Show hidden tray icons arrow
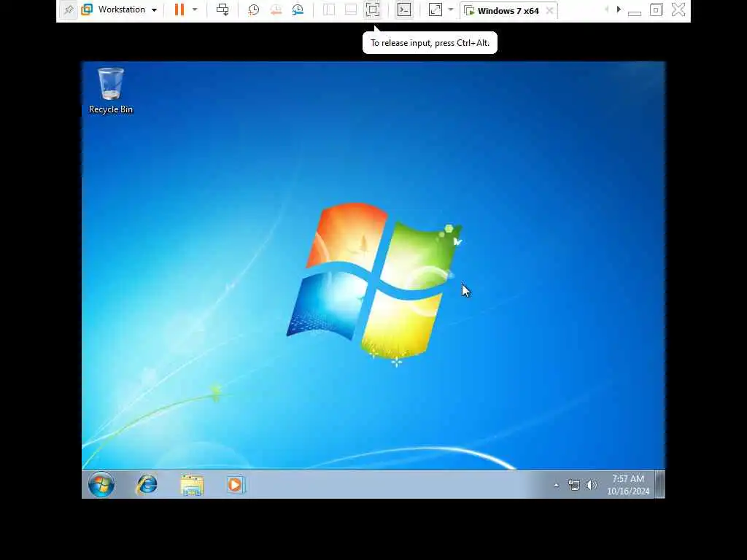The image size is (747, 560). pyautogui.click(x=557, y=485)
